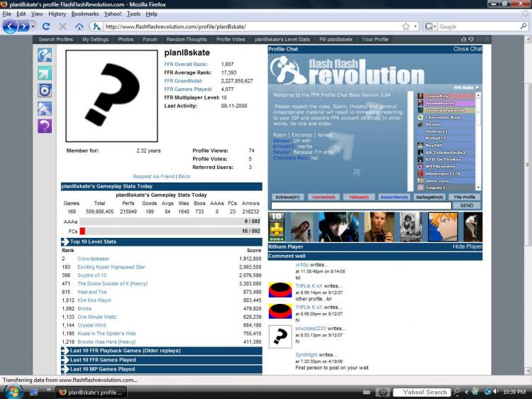532x399 pixels.
Task: Click the blue speaker sidebar icon
Action: 45,91
